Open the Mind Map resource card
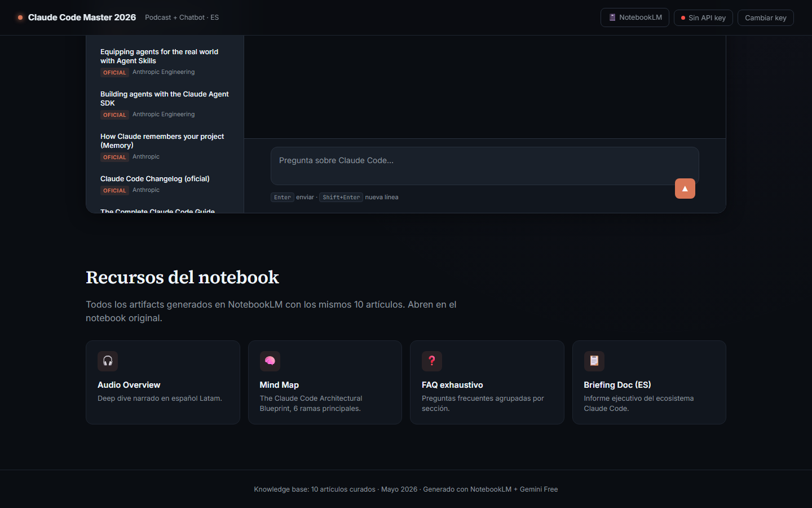The image size is (812, 508). (325, 382)
